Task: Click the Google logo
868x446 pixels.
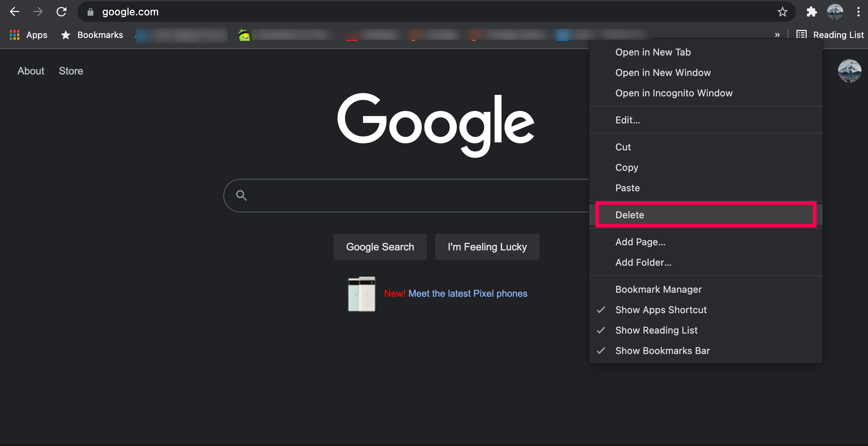Action: pyautogui.click(x=436, y=125)
